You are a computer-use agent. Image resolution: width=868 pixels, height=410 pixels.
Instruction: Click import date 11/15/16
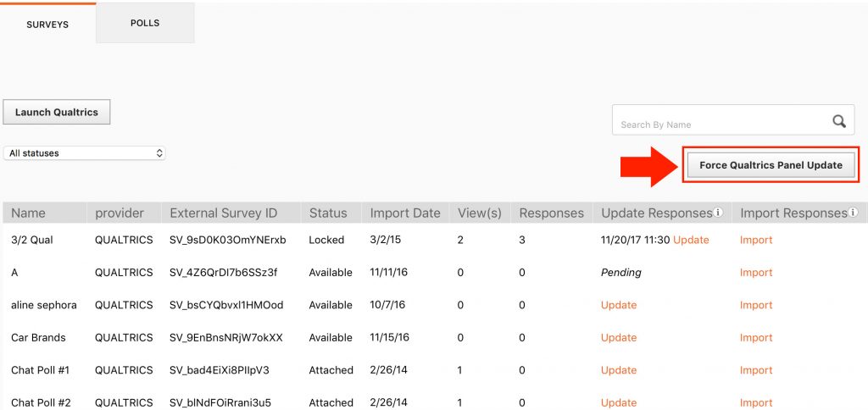[390, 337]
